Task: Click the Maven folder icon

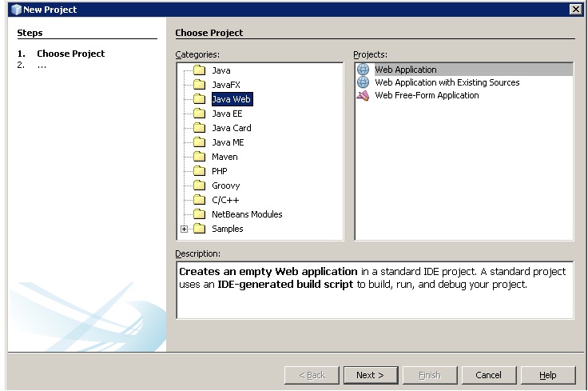Action: [x=200, y=157]
